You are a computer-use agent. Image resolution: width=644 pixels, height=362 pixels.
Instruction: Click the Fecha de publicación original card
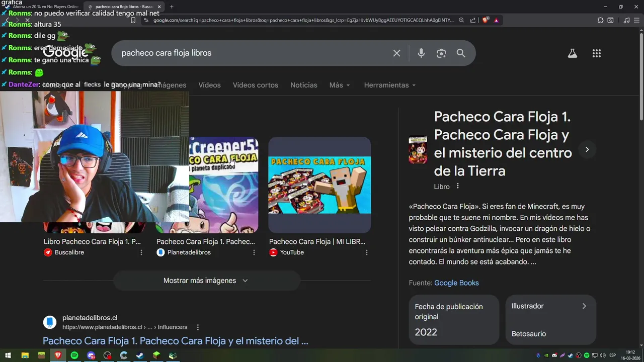click(454, 320)
